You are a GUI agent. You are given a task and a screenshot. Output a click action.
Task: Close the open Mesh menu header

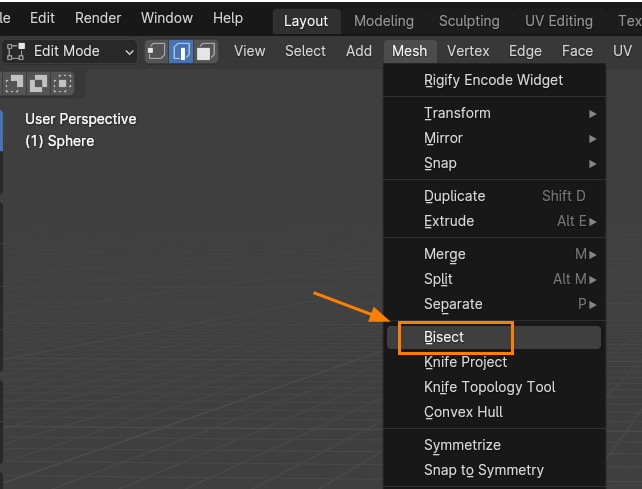tap(409, 51)
